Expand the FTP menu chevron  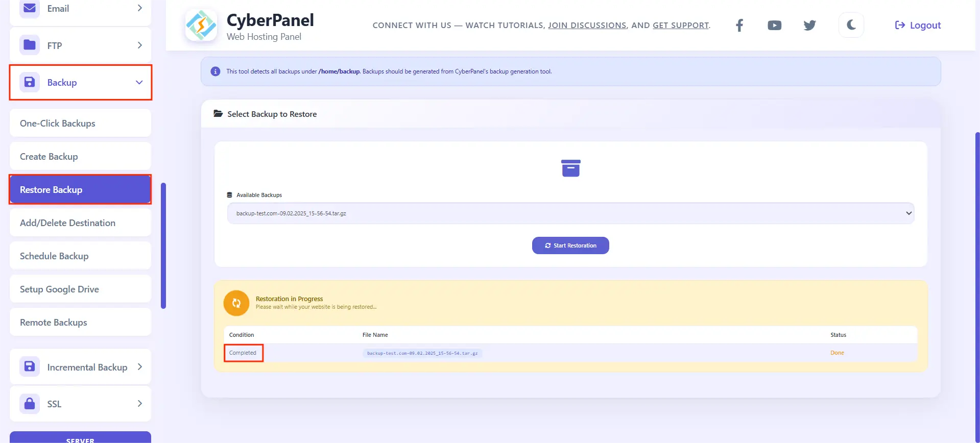click(x=139, y=45)
